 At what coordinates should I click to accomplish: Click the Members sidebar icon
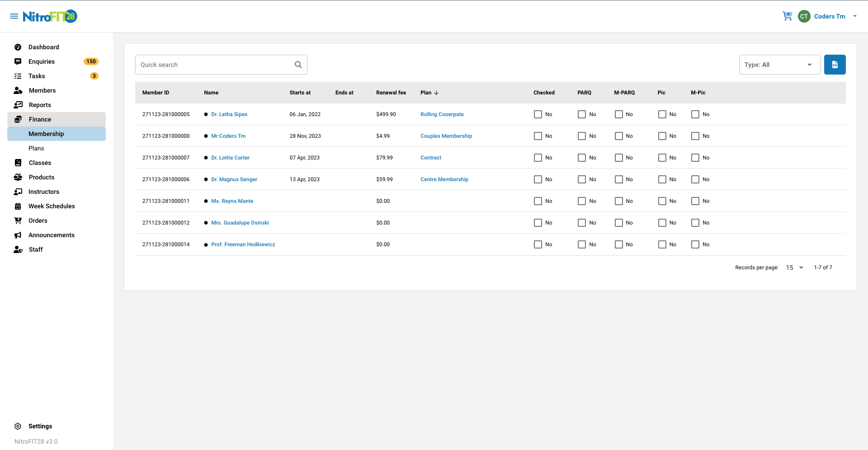pyautogui.click(x=18, y=90)
